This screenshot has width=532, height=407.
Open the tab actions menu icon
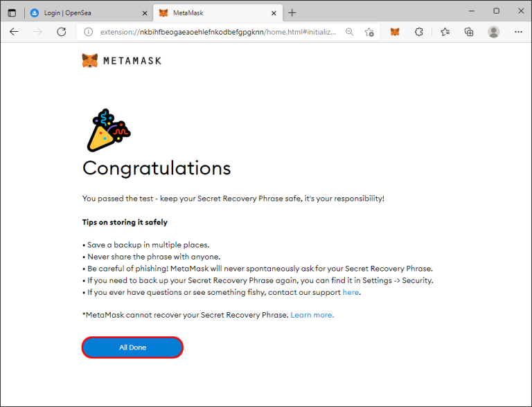(12, 12)
